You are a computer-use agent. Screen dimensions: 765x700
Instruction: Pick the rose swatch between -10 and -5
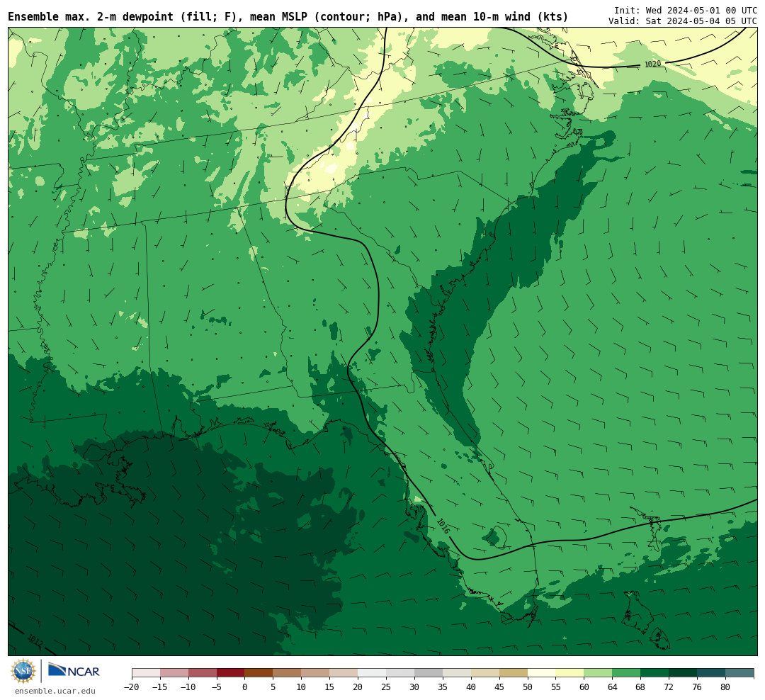coord(203,673)
